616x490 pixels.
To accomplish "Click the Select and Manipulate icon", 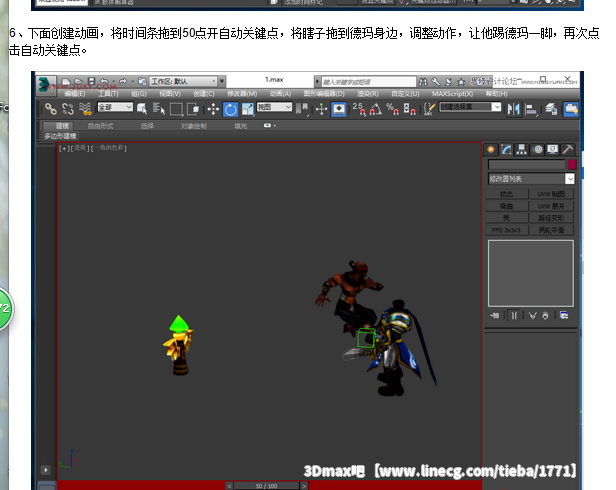I will [x=321, y=109].
